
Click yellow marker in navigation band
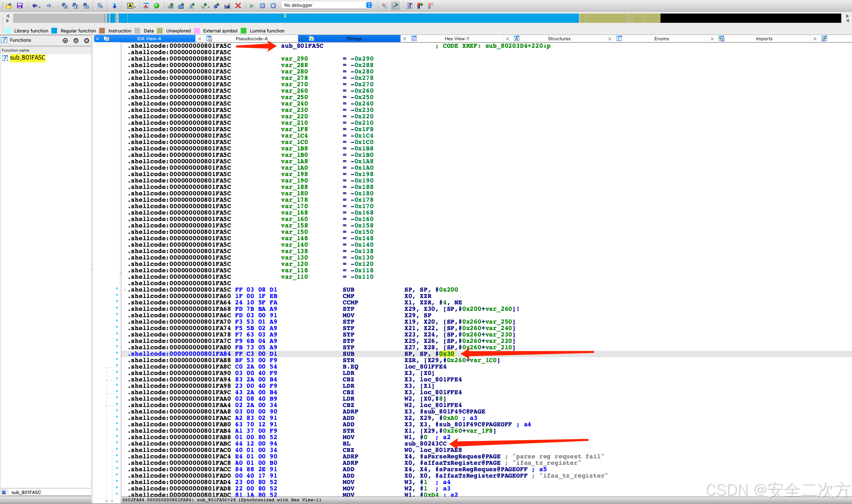click(285, 16)
